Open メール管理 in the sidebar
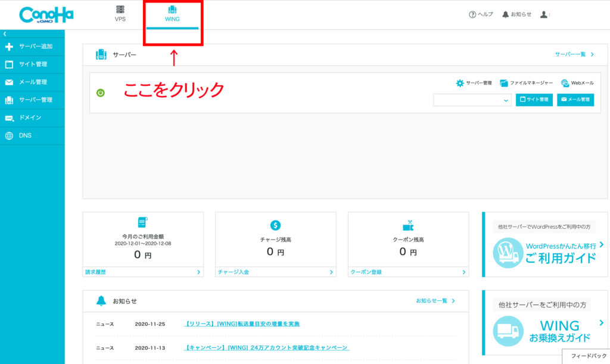This screenshot has width=610, height=364. pos(32,82)
